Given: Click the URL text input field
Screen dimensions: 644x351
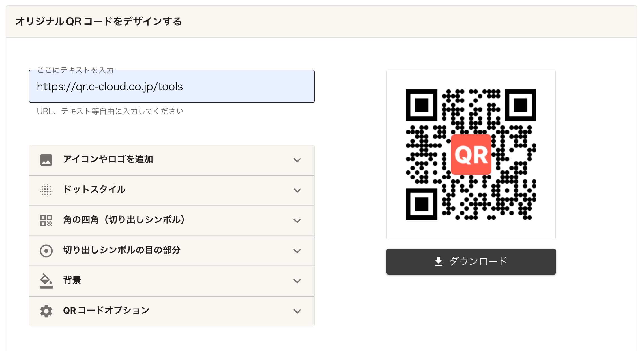Looking at the screenshot, I should coord(171,87).
